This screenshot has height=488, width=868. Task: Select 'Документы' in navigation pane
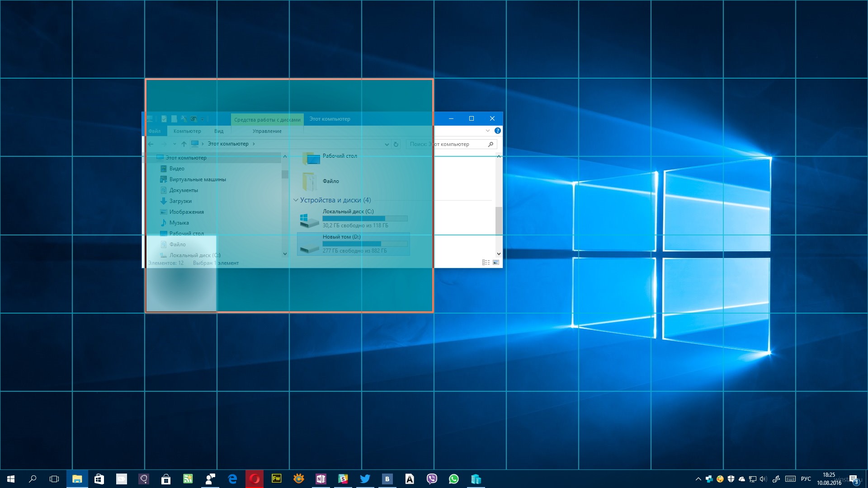(184, 190)
